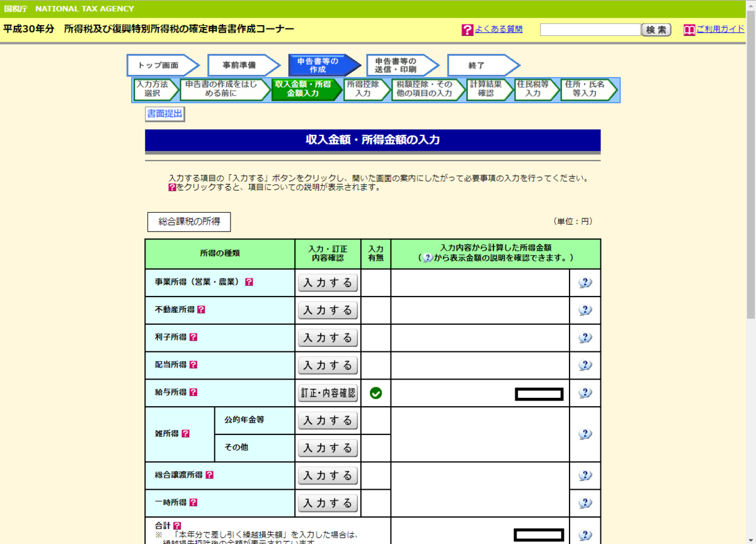Go to トップ画面 step
756x544 pixels.
pyautogui.click(x=163, y=65)
